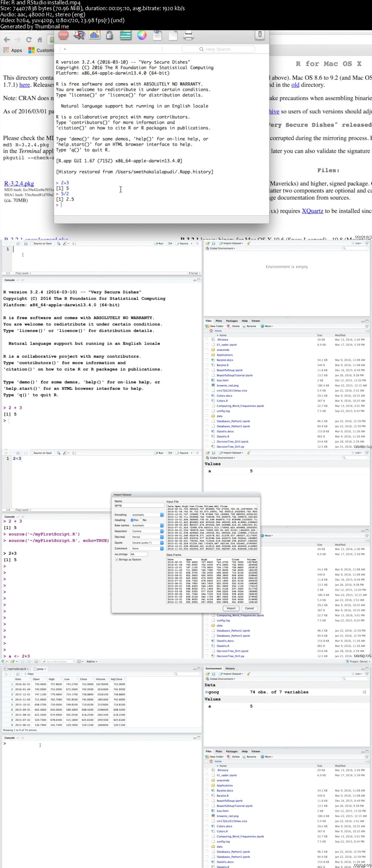
Task: Reload the CRAN page in Chrome
Action: [29, 40]
